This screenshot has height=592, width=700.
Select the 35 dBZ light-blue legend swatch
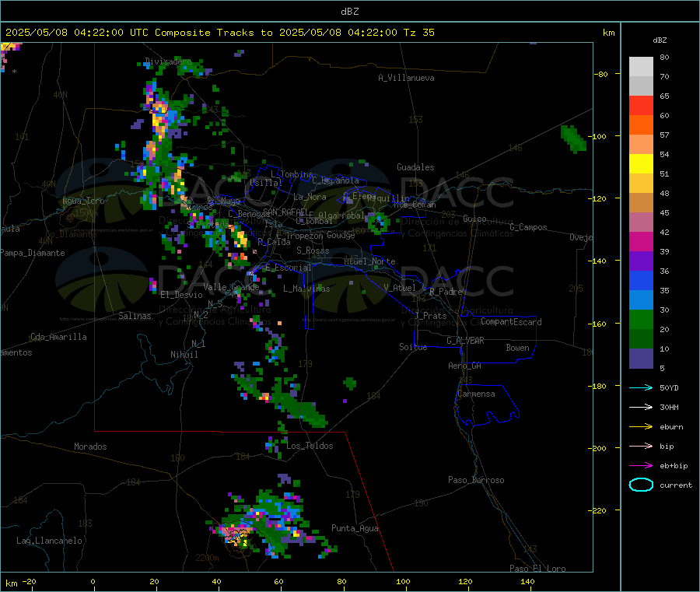pyautogui.click(x=641, y=300)
